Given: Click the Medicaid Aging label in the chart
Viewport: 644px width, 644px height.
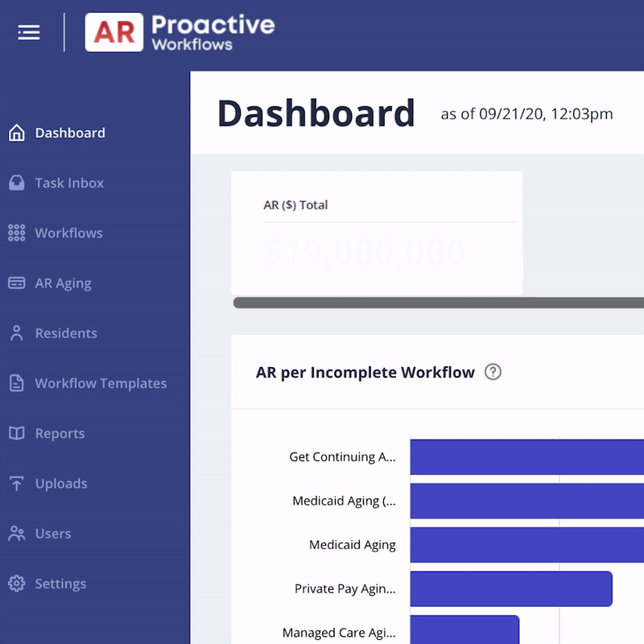Looking at the screenshot, I should pos(352,544).
